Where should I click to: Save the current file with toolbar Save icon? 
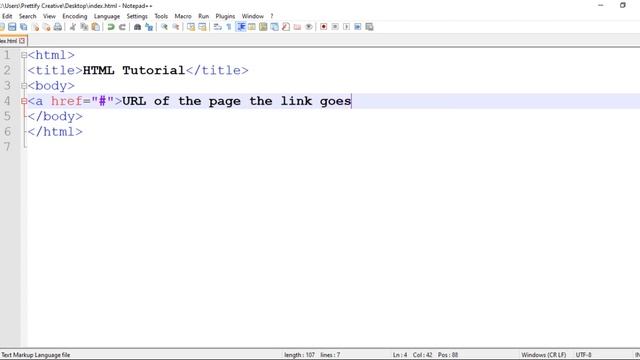(12, 27)
